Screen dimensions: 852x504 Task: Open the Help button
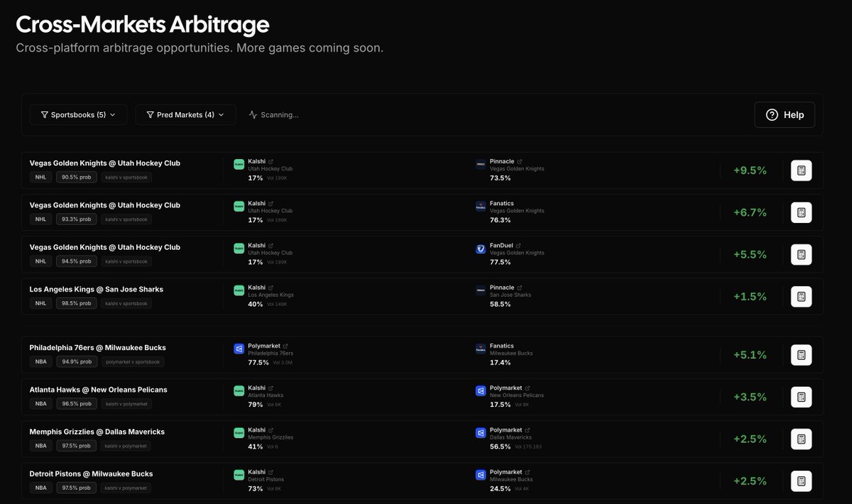tap(785, 115)
